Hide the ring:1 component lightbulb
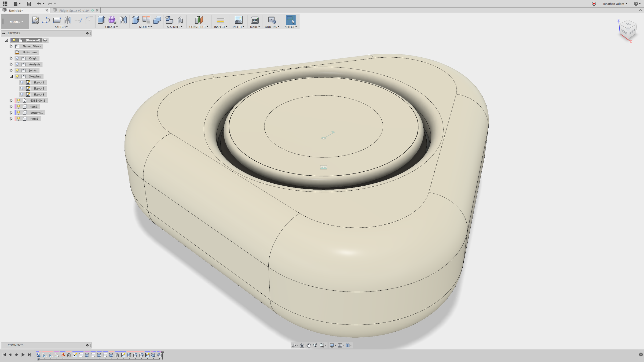This screenshot has height=362, width=644. click(x=19, y=119)
